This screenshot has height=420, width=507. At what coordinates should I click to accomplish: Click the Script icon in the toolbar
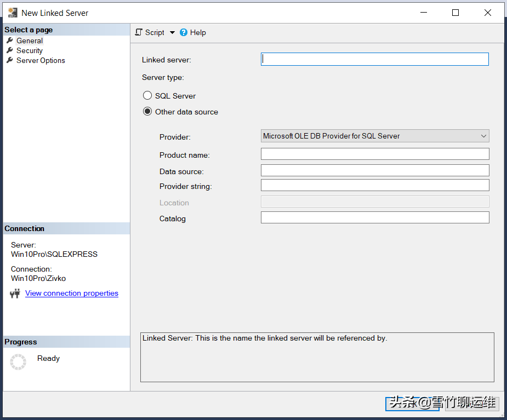point(138,32)
